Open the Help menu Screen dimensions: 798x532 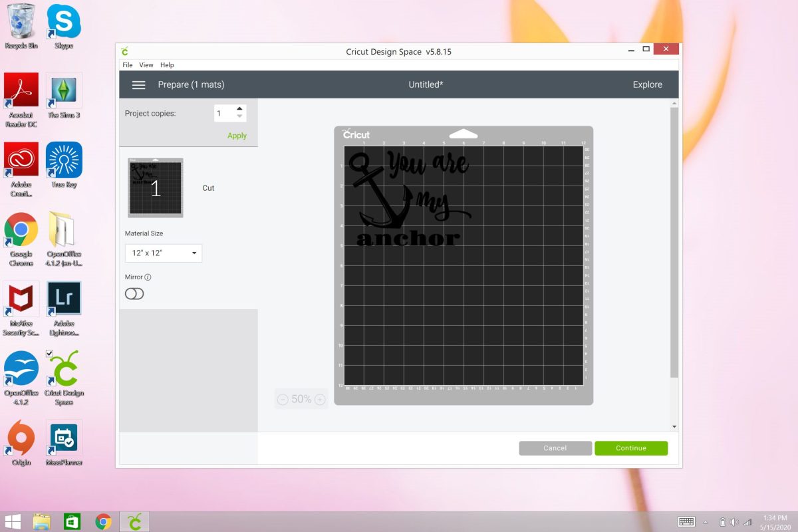167,65
